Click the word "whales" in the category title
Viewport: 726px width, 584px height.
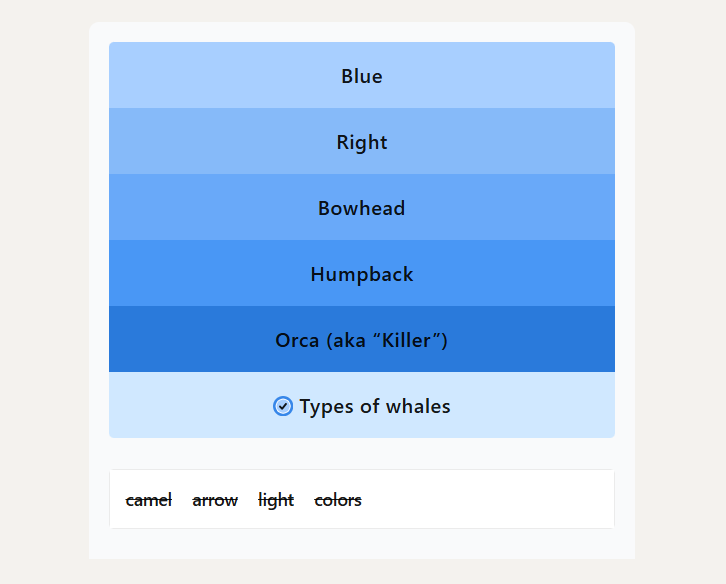[x=418, y=406]
